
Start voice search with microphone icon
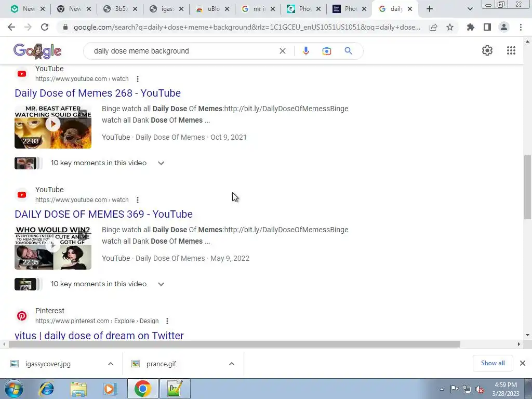click(305, 51)
